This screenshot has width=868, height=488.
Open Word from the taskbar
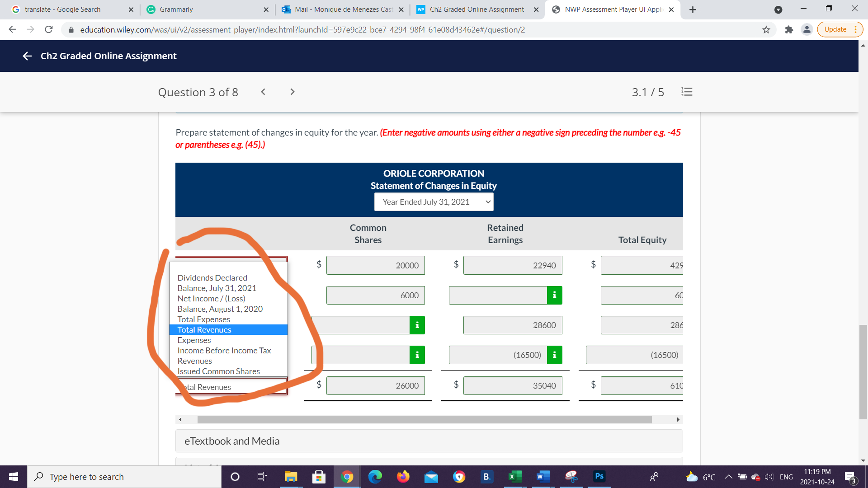(x=542, y=476)
